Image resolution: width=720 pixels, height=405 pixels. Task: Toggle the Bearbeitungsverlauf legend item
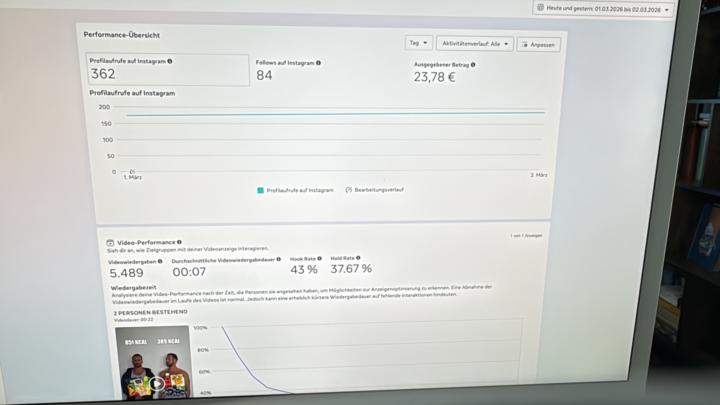point(374,190)
